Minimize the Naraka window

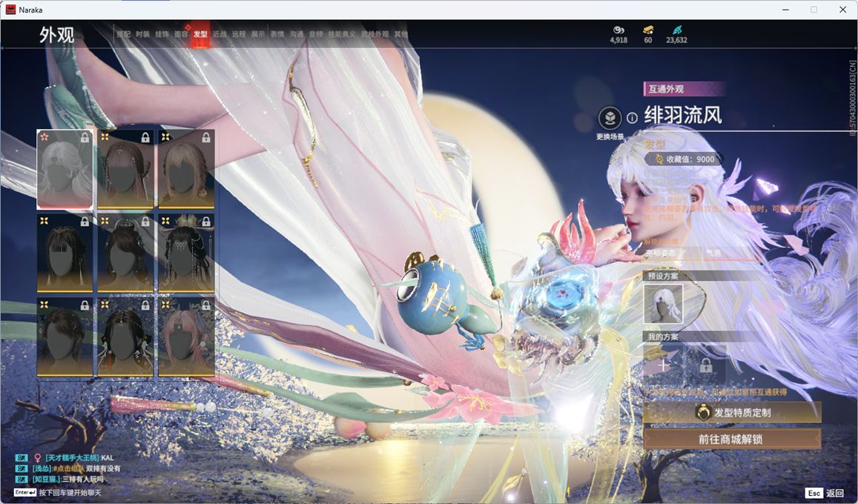click(x=786, y=10)
